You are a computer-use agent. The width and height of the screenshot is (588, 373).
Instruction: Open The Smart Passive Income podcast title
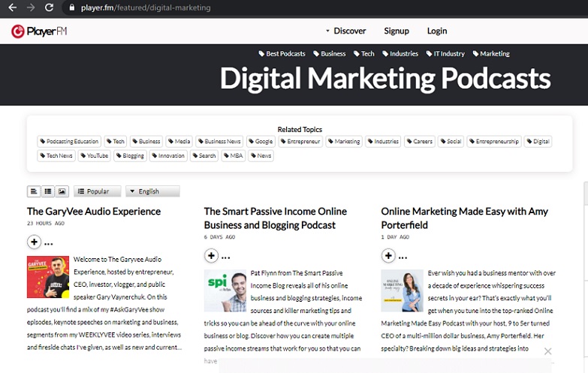[x=276, y=218]
